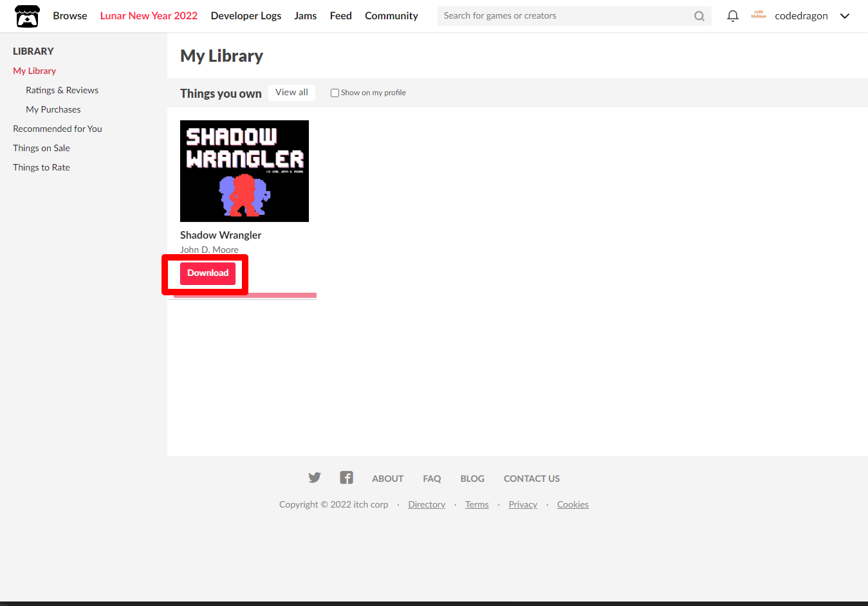The image size is (868, 606).
Task: Open the Privacy link
Action: tap(522, 504)
